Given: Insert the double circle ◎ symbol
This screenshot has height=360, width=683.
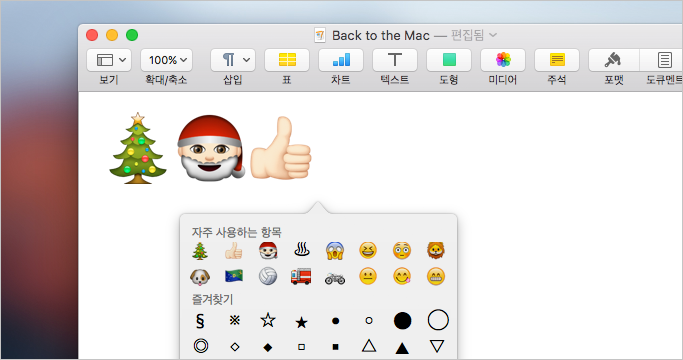Looking at the screenshot, I should click(x=201, y=346).
